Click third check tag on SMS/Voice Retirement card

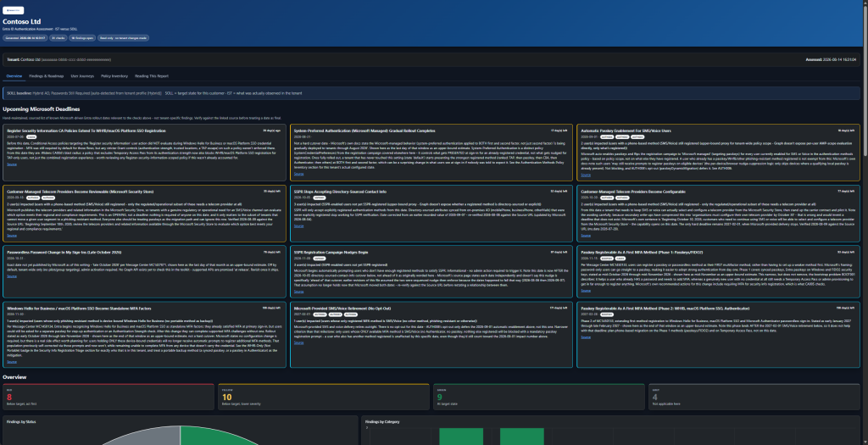pyautogui.click(x=351, y=314)
